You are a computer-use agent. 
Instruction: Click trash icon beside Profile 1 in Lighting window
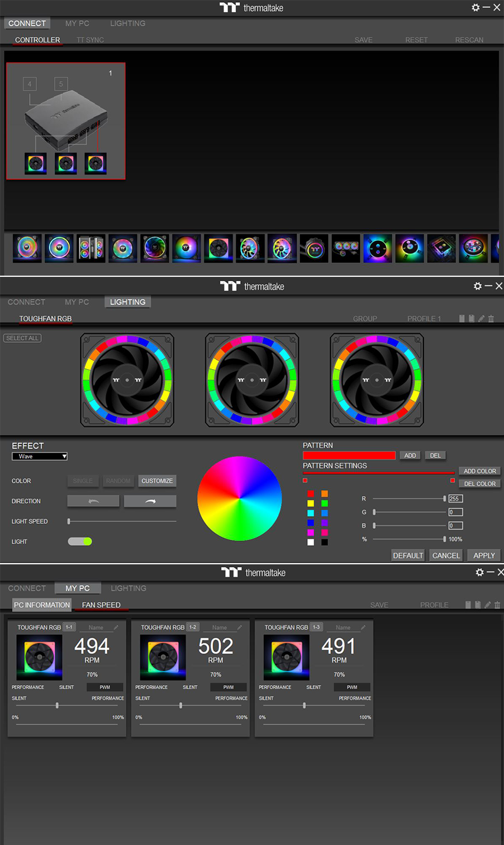click(x=491, y=318)
